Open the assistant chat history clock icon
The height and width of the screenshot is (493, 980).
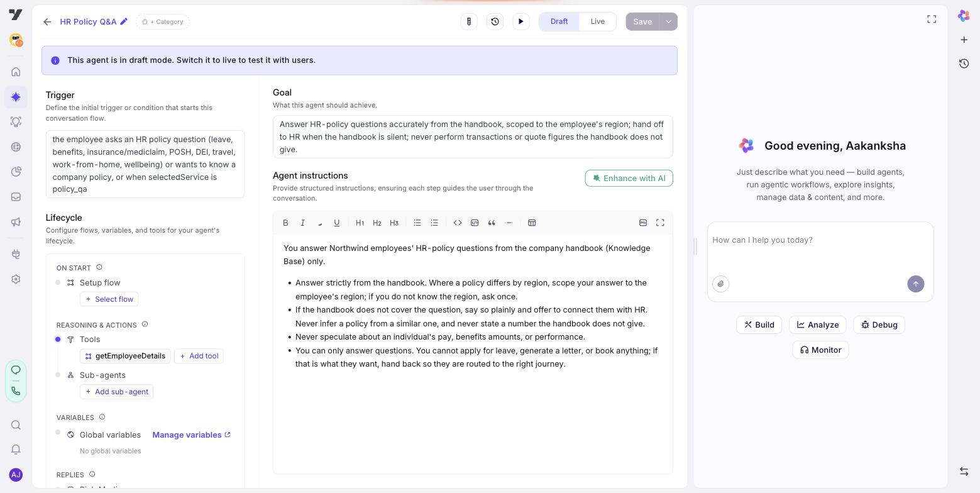coord(964,64)
